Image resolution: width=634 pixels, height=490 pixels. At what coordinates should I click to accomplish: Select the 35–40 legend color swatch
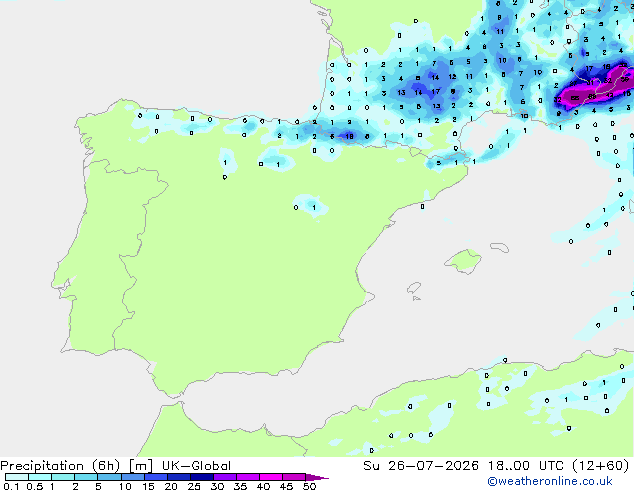click(x=248, y=477)
